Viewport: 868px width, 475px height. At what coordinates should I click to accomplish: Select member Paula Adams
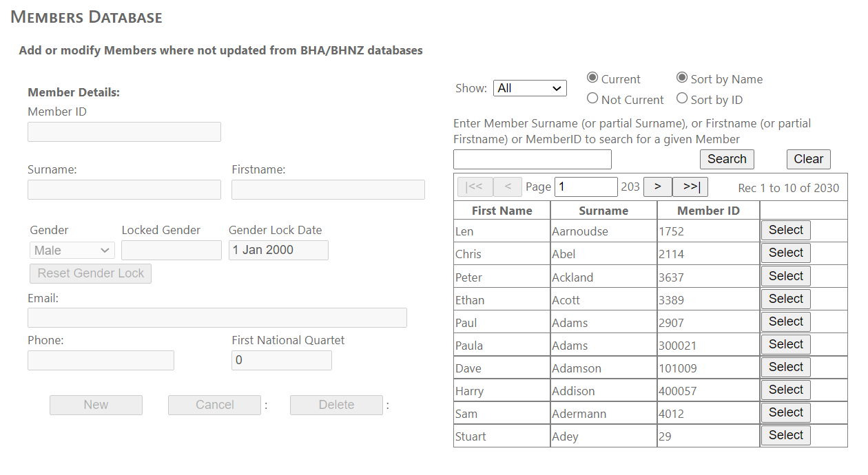pyautogui.click(x=785, y=344)
